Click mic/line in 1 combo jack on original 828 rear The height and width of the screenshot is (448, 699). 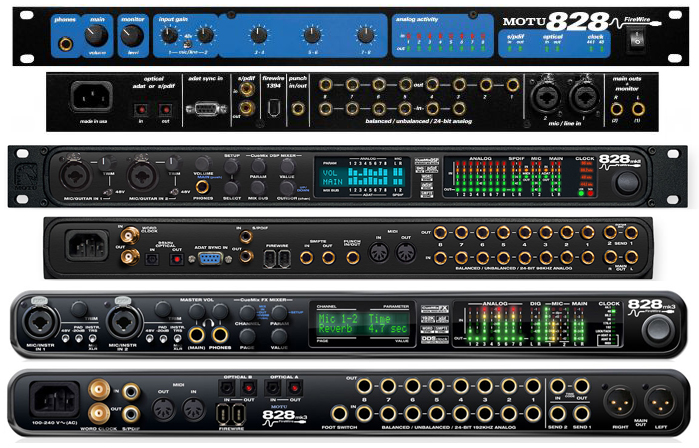pyautogui.click(x=583, y=97)
